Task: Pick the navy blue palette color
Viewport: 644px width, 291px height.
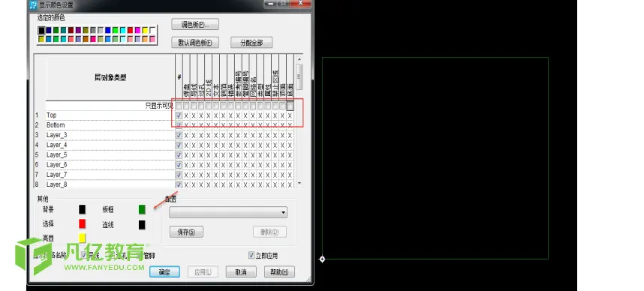Action: 49,30
